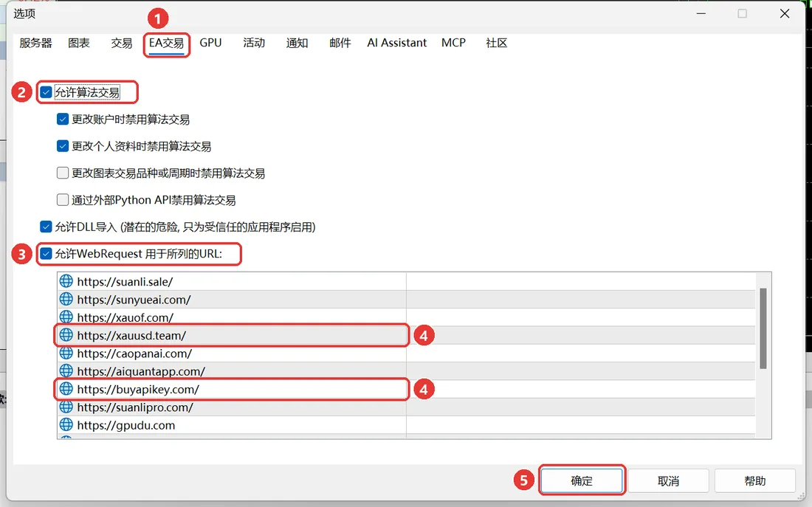Switch to the 邮件 tab

[x=340, y=43]
